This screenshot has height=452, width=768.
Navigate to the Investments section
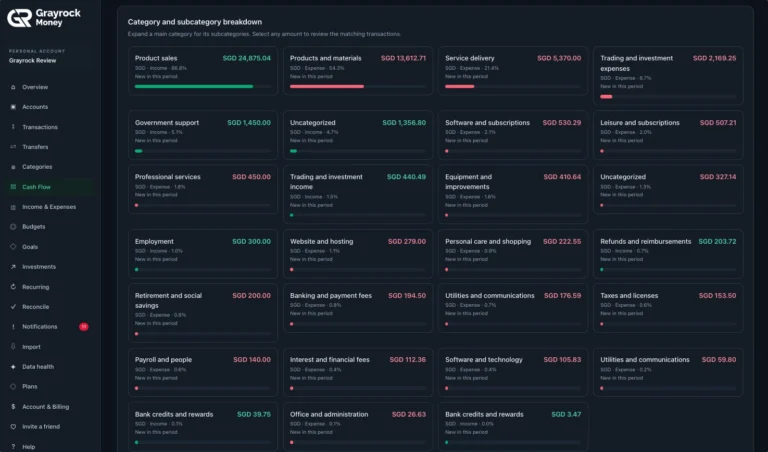(x=39, y=267)
